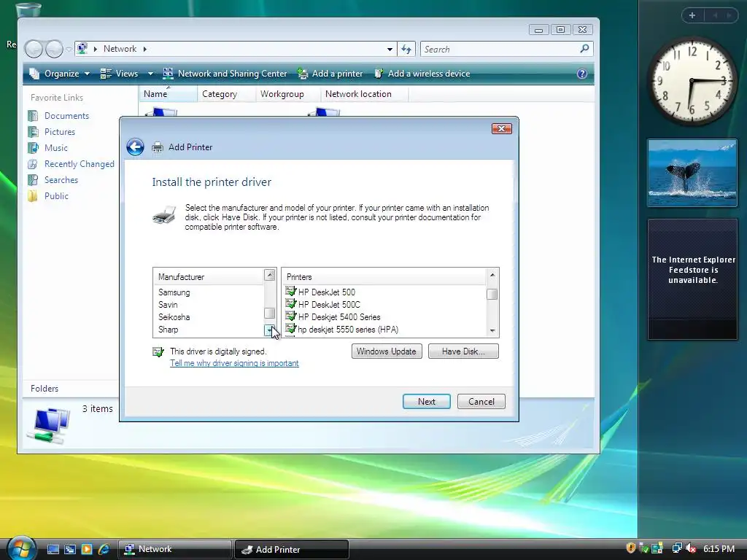Open recent pages dropdown beside forward button
The height and width of the screenshot is (560, 747).
tap(69, 49)
